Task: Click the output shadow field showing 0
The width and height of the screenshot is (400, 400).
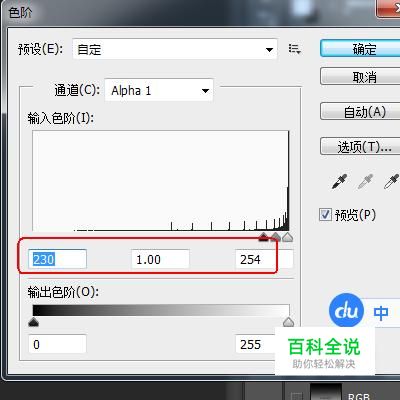Action: [x=57, y=344]
